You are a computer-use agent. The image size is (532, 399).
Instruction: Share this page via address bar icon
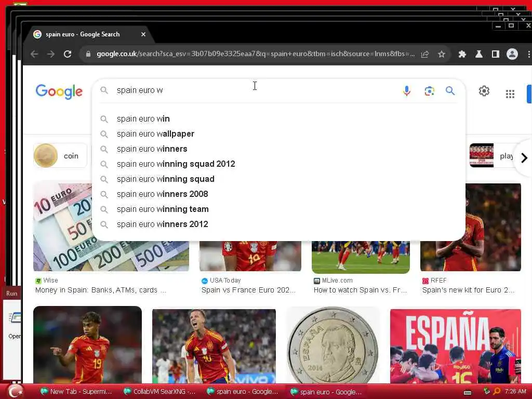(x=425, y=54)
